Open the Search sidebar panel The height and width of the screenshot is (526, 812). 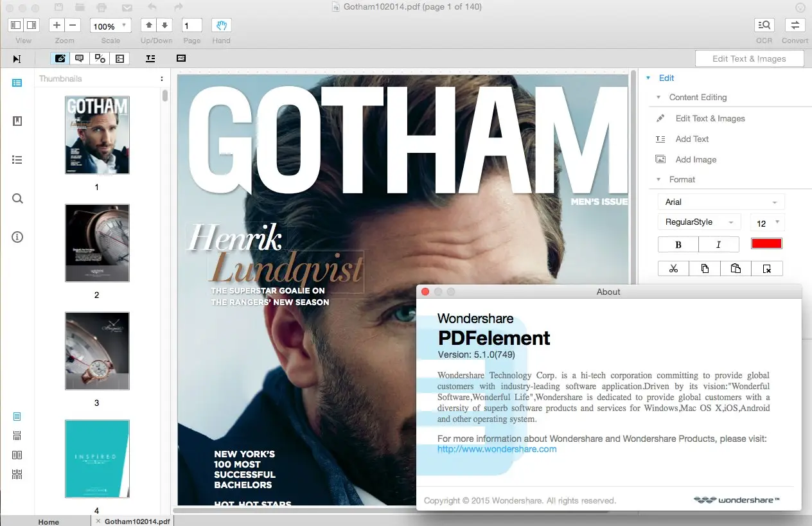coord(17,198)
